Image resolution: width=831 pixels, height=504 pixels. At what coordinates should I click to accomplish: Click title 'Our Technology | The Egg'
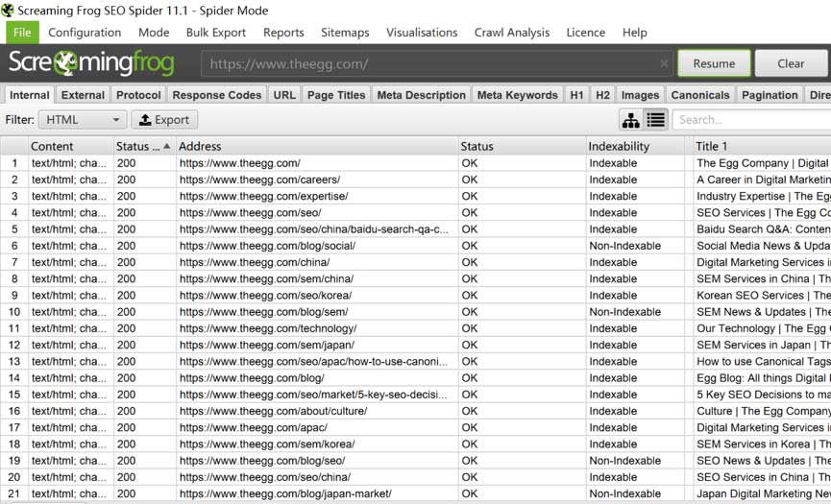coord(761,328)
